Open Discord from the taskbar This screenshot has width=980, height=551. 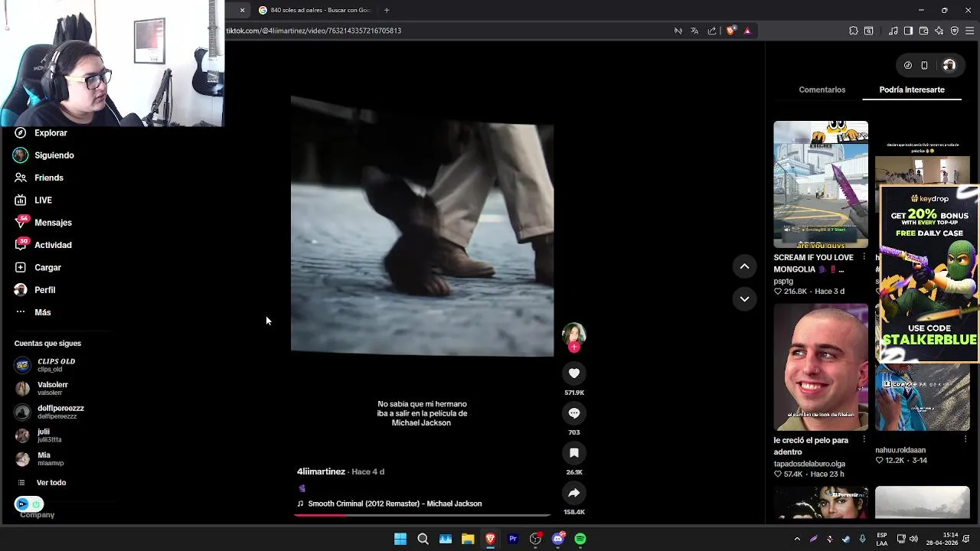pos(558,539)
